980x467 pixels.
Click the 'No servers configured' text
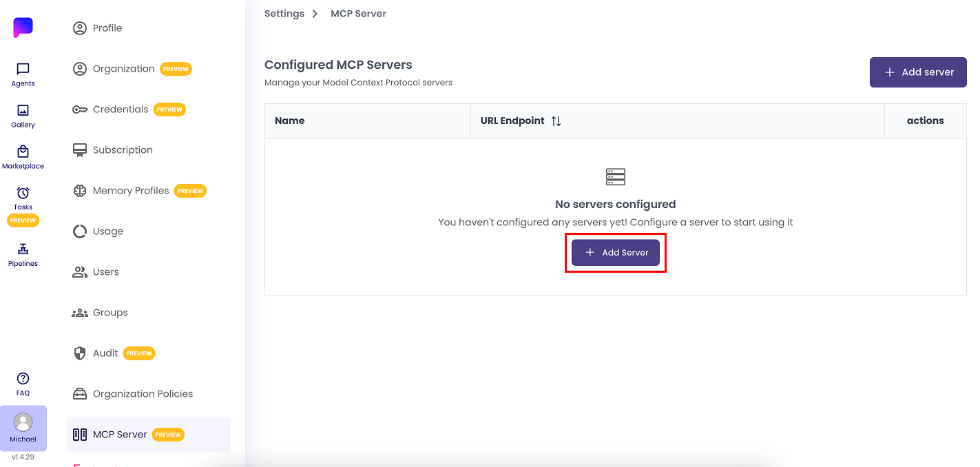[616, 205]
